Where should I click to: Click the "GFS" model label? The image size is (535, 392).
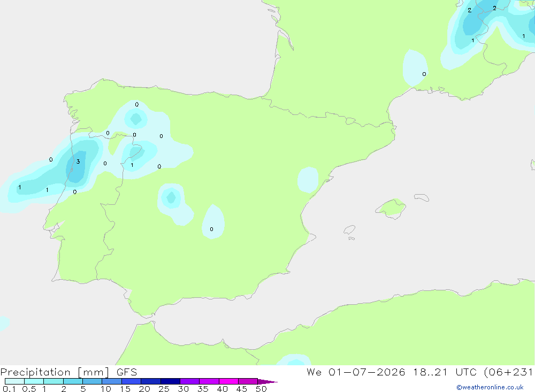(127, 372)
